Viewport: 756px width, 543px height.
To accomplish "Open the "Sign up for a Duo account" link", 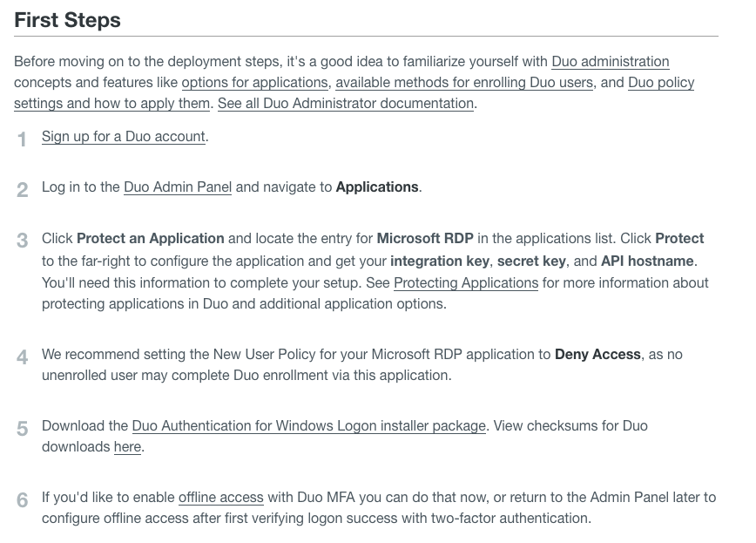I will click(122, 137).
